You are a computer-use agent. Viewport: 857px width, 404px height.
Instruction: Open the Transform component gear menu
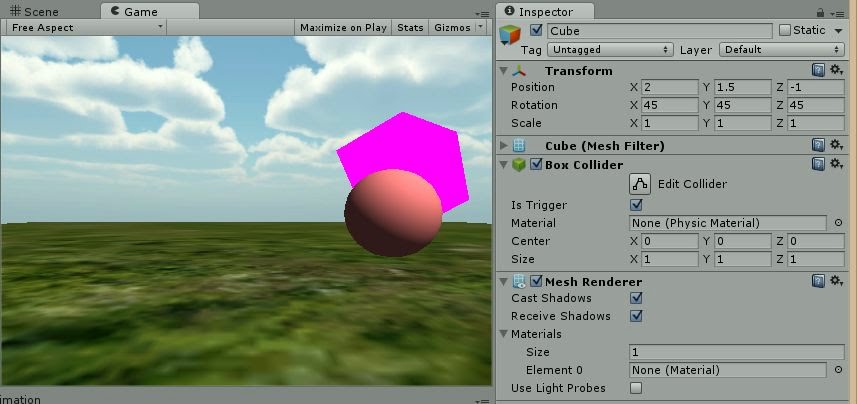pos(836,70)
